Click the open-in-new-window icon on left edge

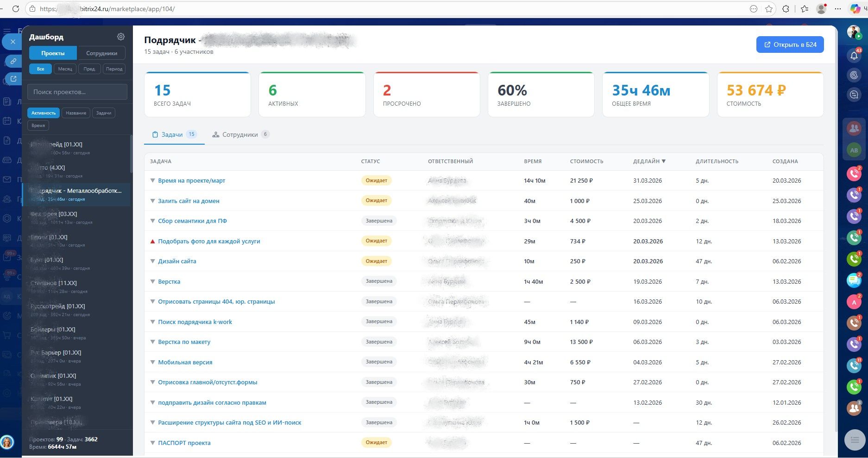coord(13,79)
